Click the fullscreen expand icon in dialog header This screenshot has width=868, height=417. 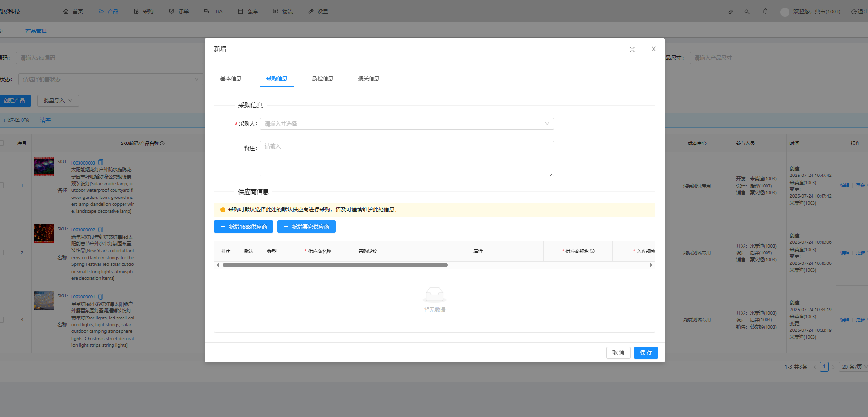[x=632, y=49]
